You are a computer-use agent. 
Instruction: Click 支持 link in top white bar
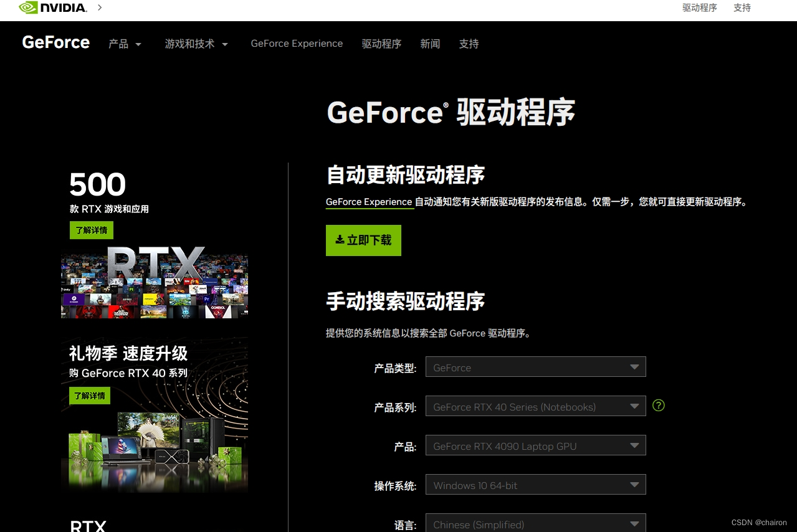742,7
